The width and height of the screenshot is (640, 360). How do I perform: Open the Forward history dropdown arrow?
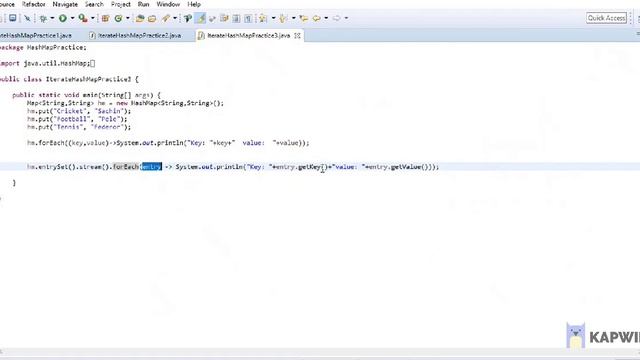346,18
